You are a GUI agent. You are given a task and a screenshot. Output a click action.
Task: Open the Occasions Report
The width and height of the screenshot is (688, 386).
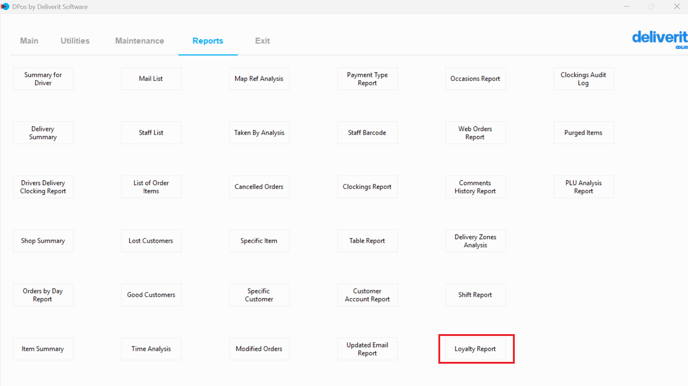475,79
